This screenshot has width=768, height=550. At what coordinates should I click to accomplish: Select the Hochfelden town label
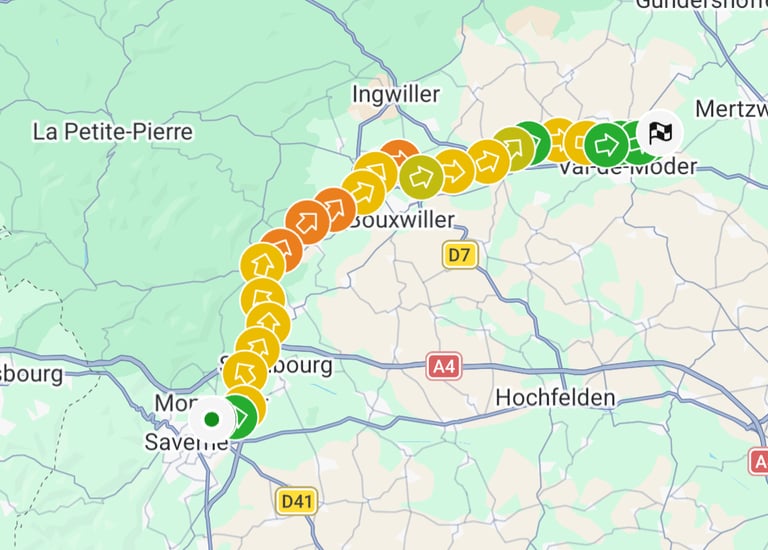[555, 397]
